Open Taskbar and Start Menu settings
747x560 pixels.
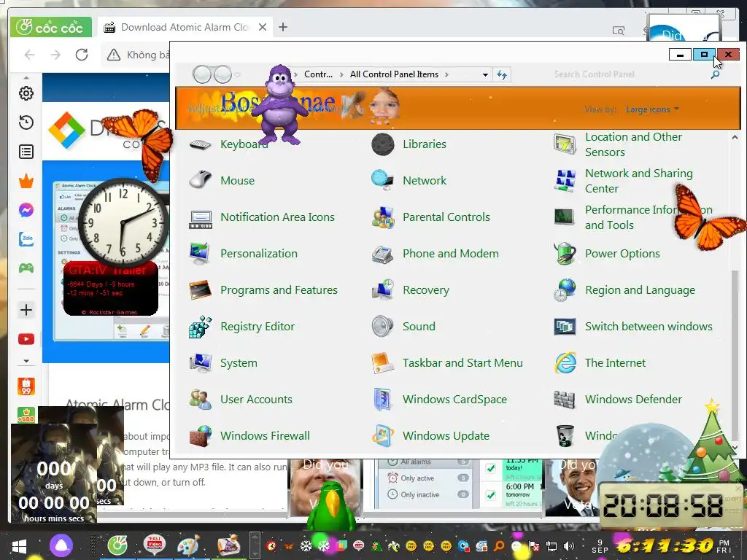(x=447, y=363)
